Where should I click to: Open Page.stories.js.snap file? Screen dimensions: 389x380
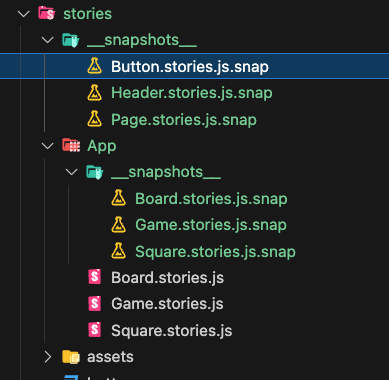(184, 120)
